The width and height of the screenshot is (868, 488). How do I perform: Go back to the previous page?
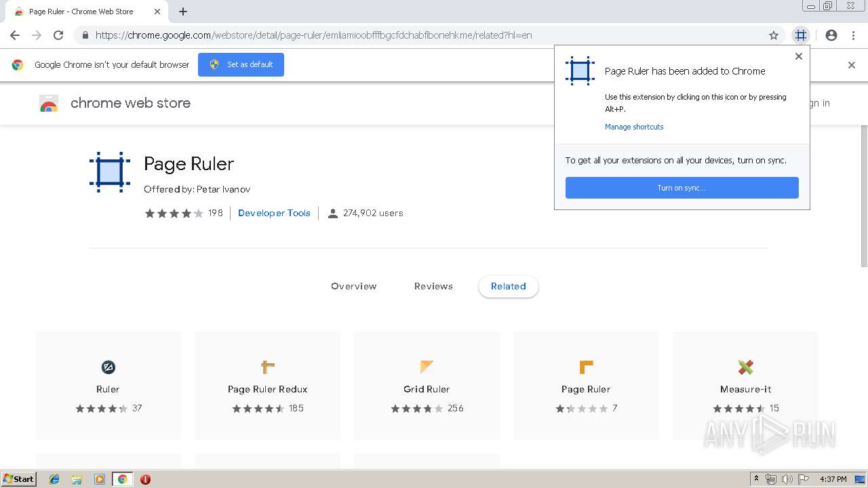click(15, 35)
